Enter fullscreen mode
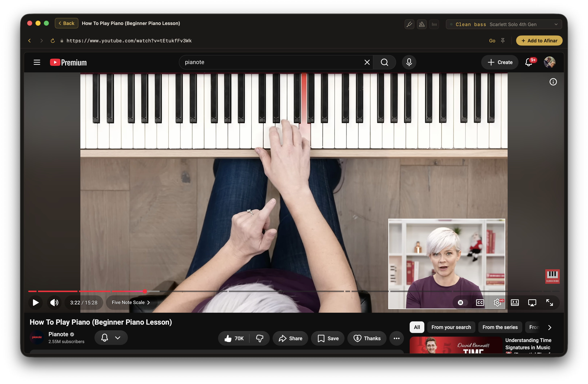This screenshot has width=588, height=384. [x=549, y=303]
